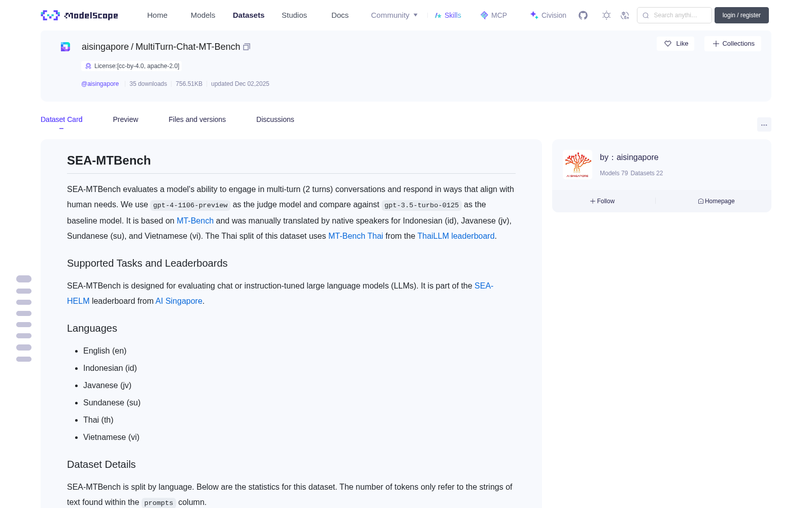812x508 pixels.
Task: Click the Civision sparkle icon
Action: (x=534, y=15)
